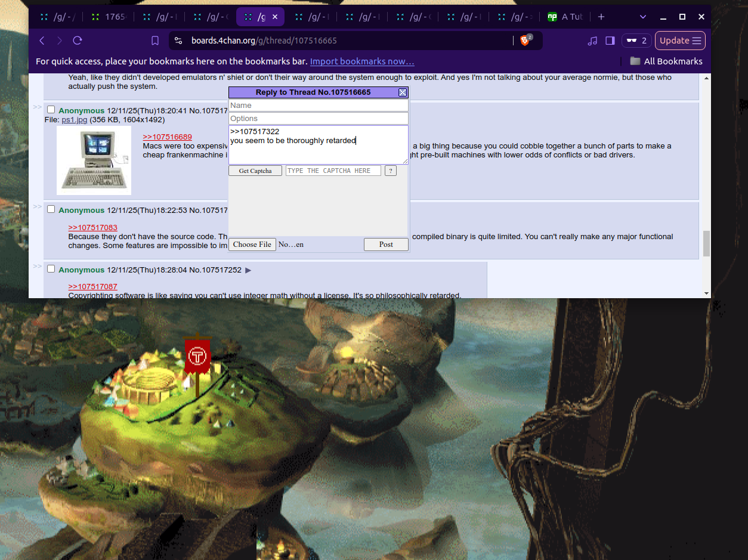Open the All Bookmarks folder

tap(666, 61)
